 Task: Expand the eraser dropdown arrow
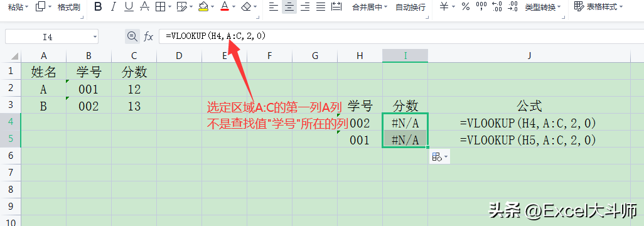255,7
